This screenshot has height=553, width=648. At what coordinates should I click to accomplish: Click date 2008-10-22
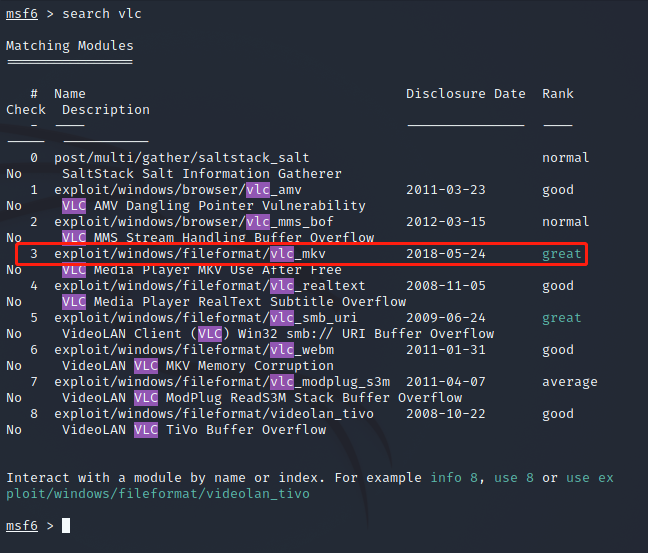point(446,414)
